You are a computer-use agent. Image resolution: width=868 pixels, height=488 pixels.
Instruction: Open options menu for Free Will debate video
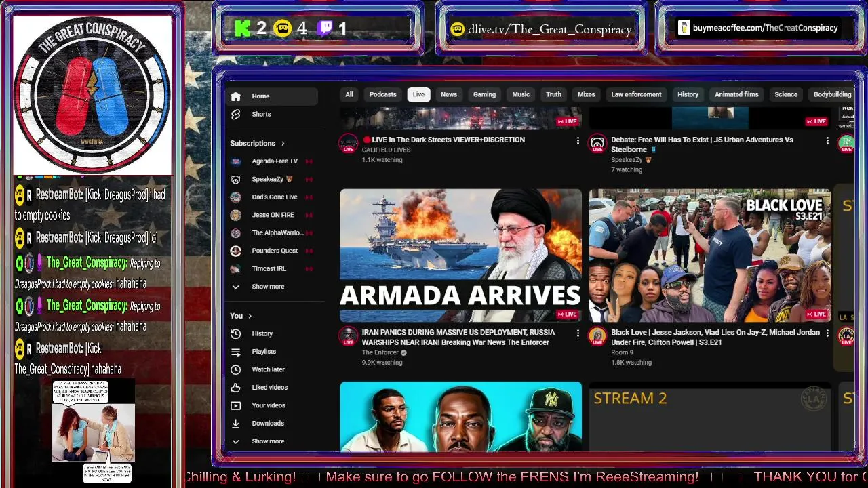point(827,140)
